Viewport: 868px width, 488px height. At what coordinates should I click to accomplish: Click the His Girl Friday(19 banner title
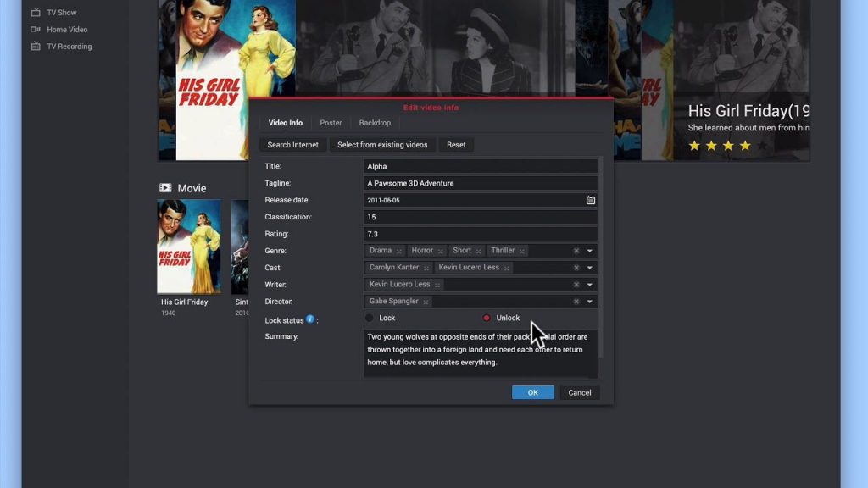click(748, 111)
